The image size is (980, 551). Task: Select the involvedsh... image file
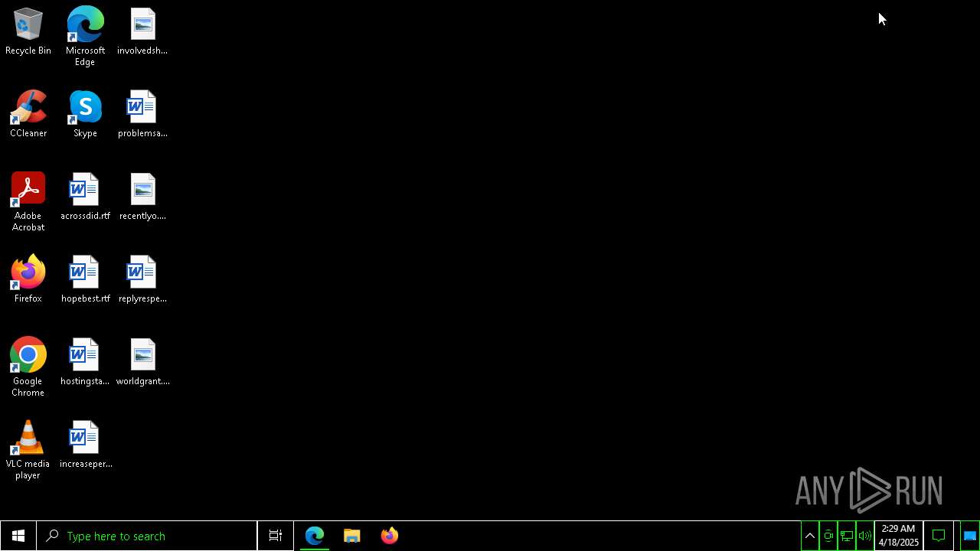[142, 32]
